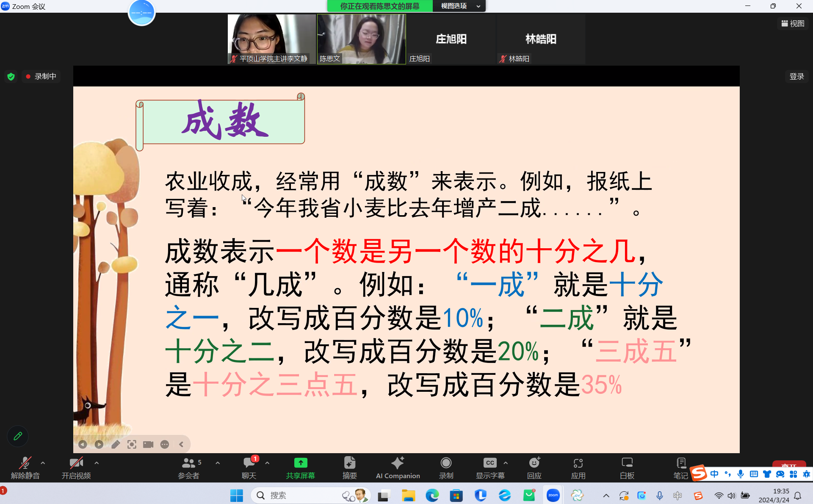Expand audio options arrow beside 解除静音

pyautogui.click(x=43, y=463)
